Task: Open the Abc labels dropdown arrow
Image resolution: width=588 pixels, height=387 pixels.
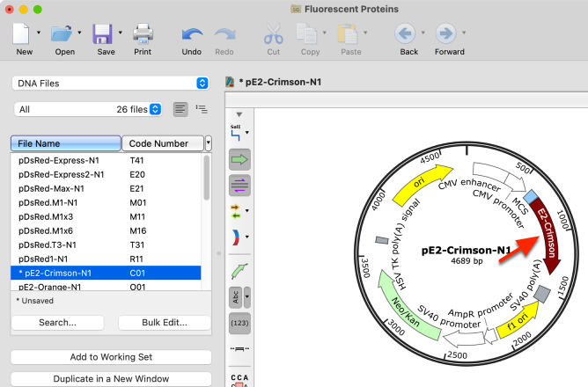Action: [247, 297]
